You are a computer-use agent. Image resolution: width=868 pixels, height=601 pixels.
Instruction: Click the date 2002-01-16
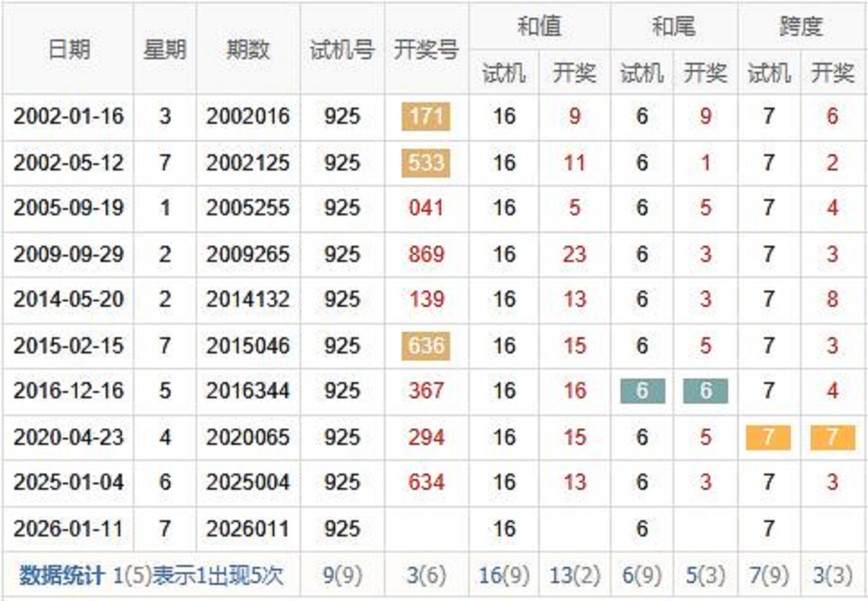(x=68, y=116)
